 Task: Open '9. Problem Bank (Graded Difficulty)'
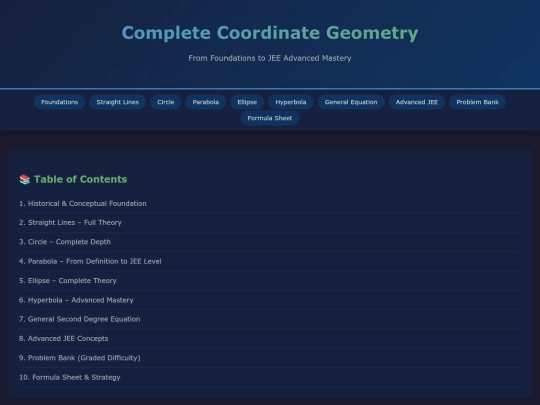click(80, 358)
